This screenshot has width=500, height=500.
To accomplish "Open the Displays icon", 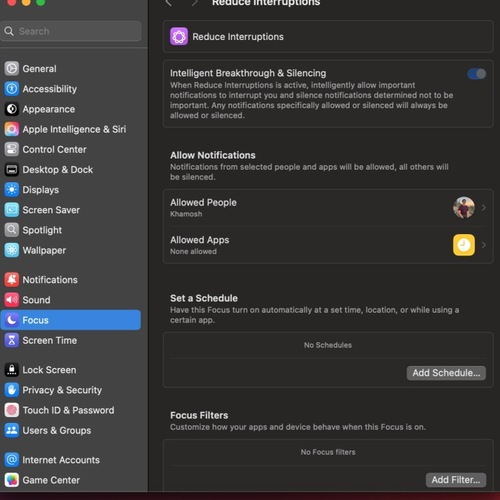I will tap(12, 190).
